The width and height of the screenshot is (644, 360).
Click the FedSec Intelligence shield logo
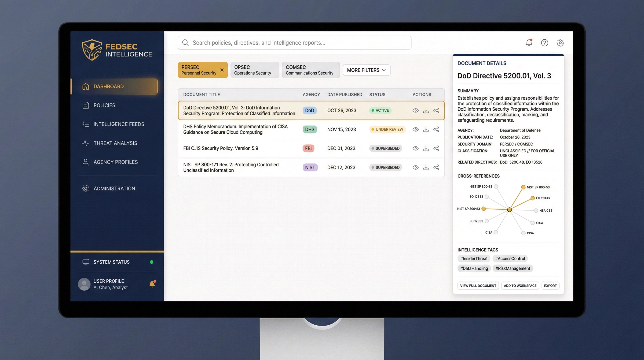[92, 49]
